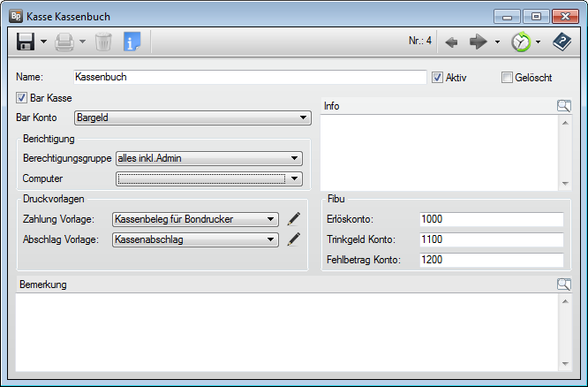Screen dimensions: 588x387
Task: Click the Save floppy disk icon
Action: tap(25, 42)
